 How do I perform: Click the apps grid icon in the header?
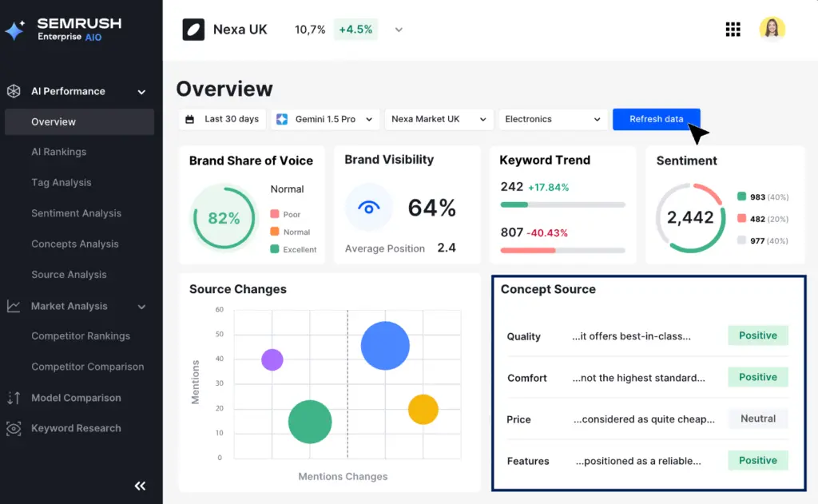(733, 29)
